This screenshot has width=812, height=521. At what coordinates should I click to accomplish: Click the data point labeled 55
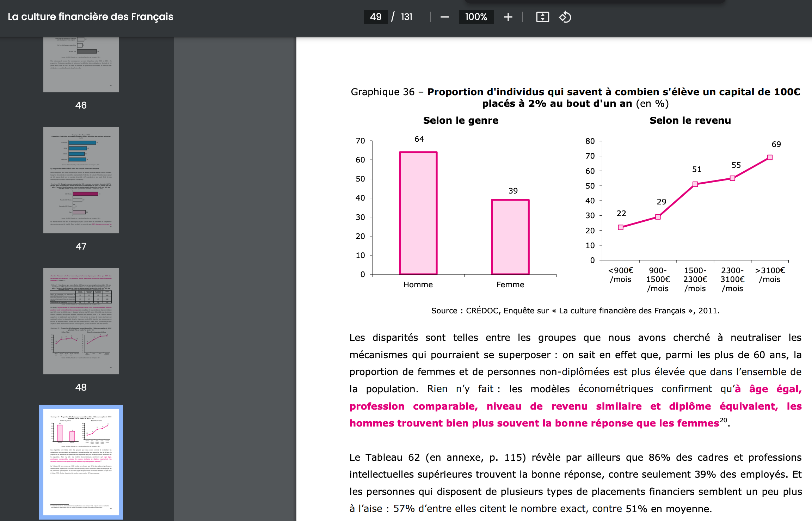[732, 178]
